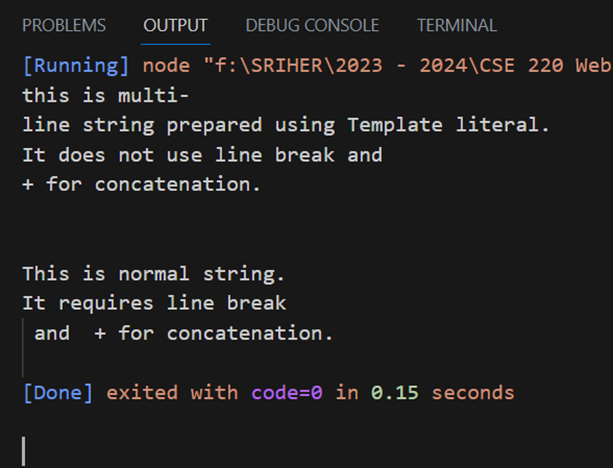Viewport: 613px width, 468px height.
Task: Click the word 'seconds' in the Done line
Action: pos(473,393)
